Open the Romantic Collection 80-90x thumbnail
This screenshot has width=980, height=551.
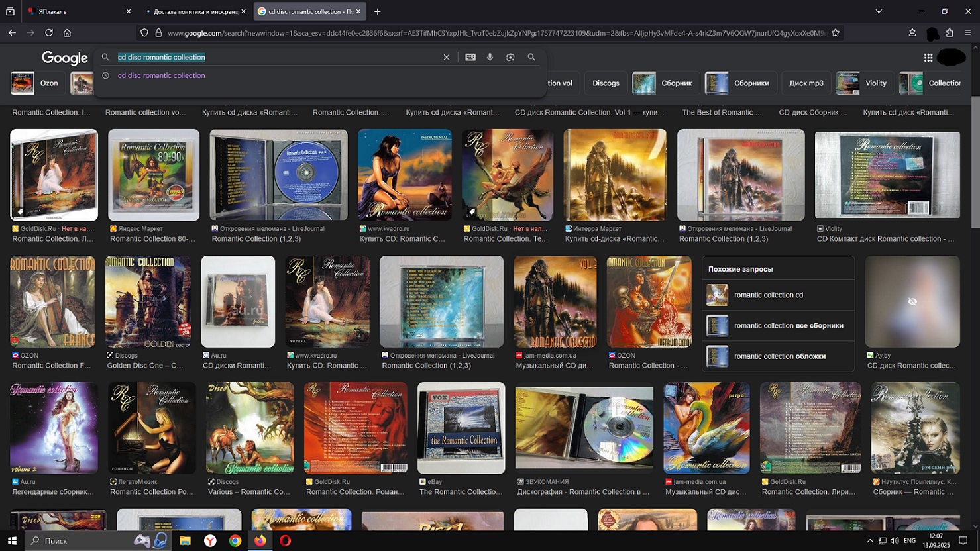click(154, 175)
